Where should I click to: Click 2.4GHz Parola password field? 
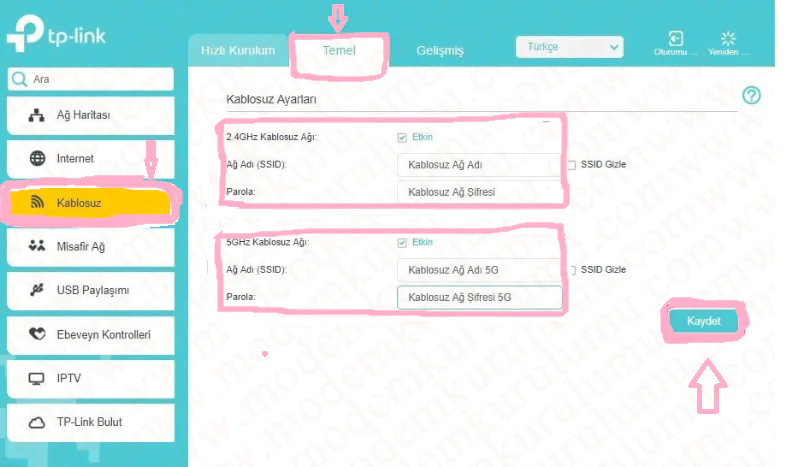click(479, 192)
